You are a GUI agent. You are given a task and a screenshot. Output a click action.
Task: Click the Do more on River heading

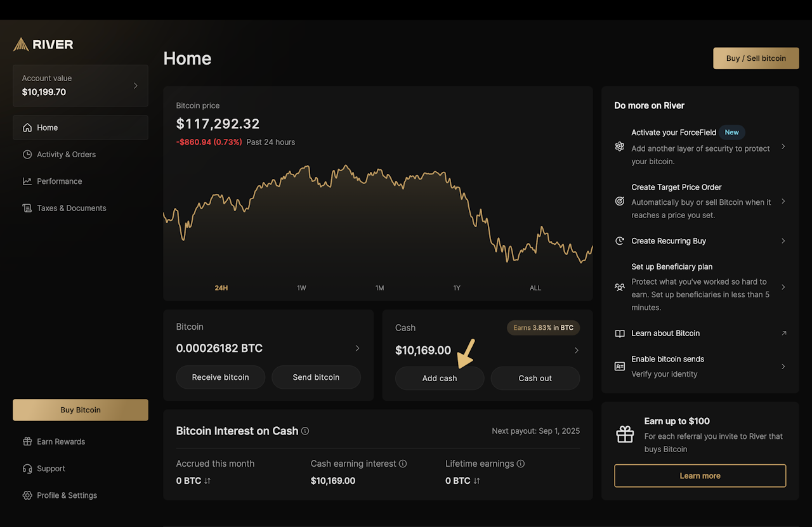point(650,105)
